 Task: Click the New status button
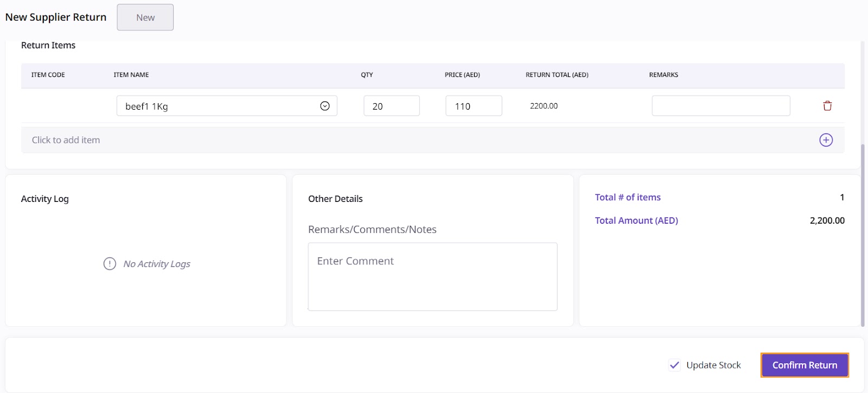click(x=145, y=17)
